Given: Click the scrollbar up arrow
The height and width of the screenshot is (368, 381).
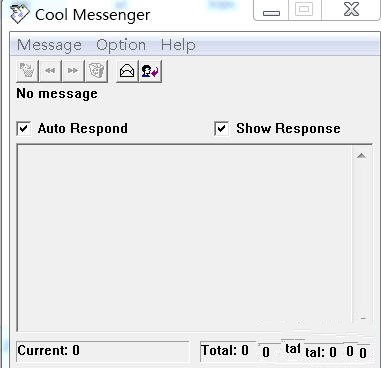Looking at the screenshot, I should (x=362, y=156).
